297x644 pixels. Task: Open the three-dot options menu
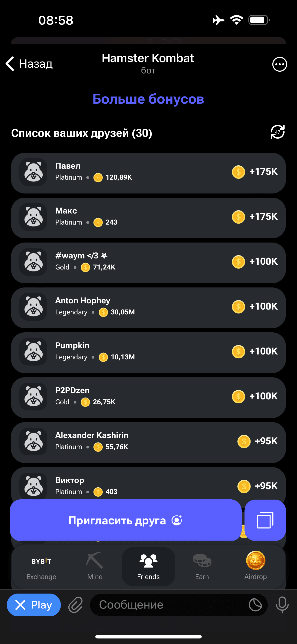[x=279, y=64]
